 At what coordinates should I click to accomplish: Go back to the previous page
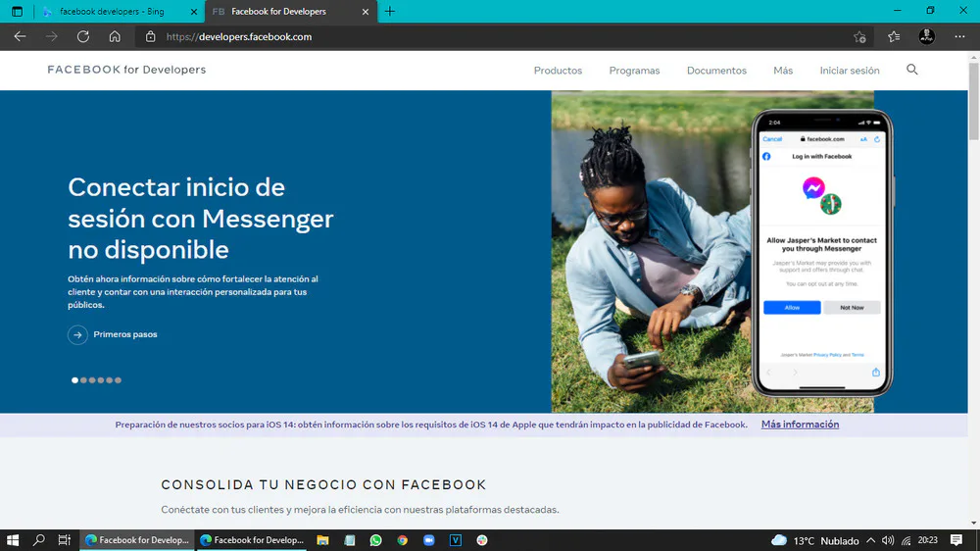tap(20, 37)
